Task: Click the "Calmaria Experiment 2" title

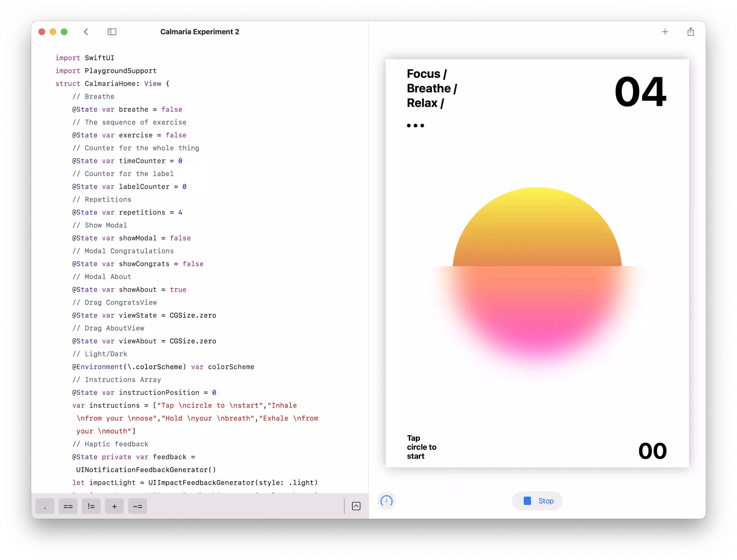Action: tap(200, 32)
